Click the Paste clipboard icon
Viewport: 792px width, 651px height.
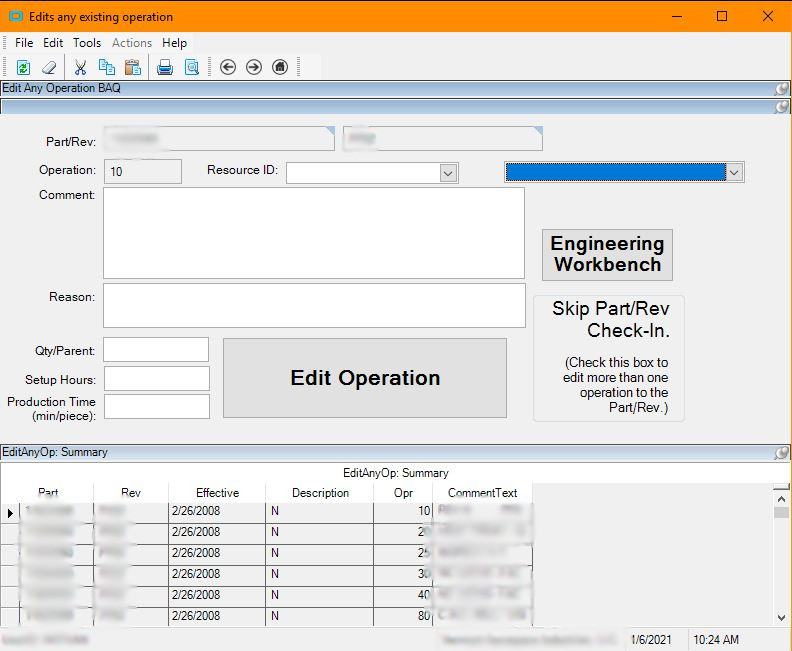click(x=133, y=67)
